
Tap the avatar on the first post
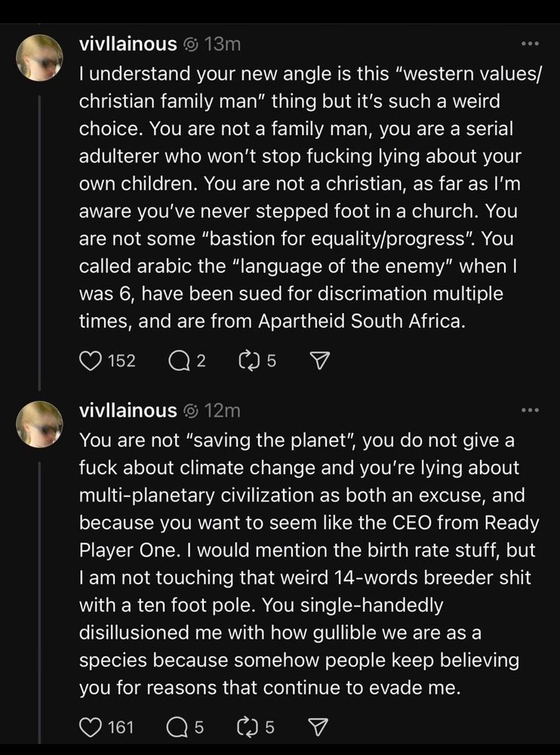[40, 58]
